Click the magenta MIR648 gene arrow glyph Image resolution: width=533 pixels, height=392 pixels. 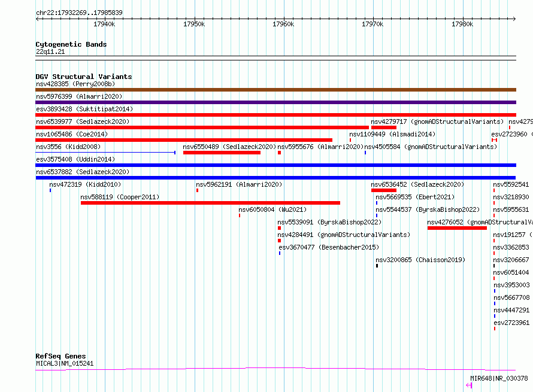tap(469, 385)
